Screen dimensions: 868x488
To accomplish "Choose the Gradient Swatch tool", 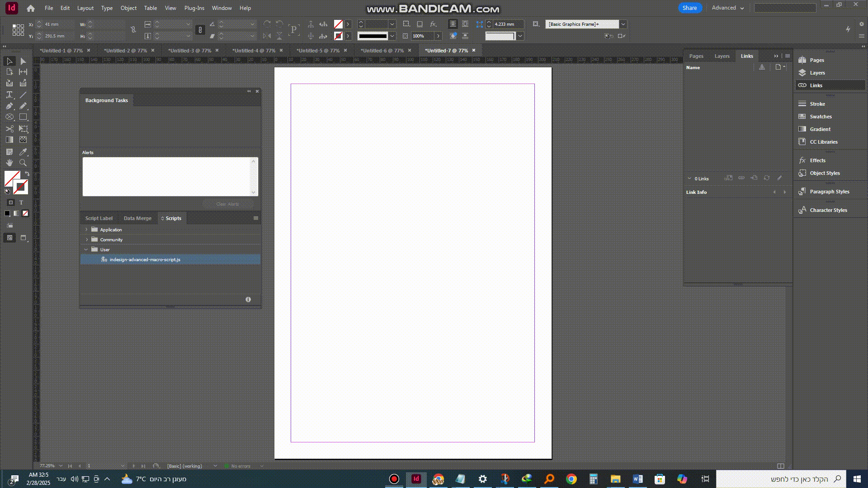I will click(9, 140).
